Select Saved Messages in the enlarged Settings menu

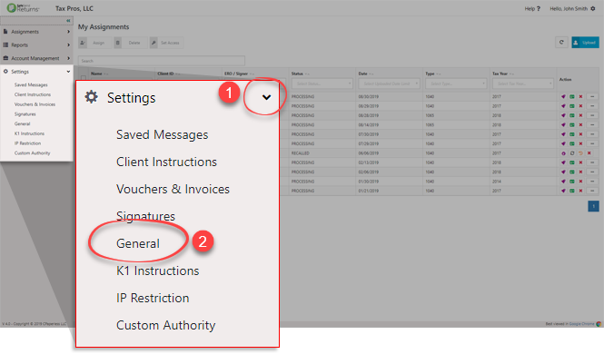pyautogui.click(x=162, y=134)
